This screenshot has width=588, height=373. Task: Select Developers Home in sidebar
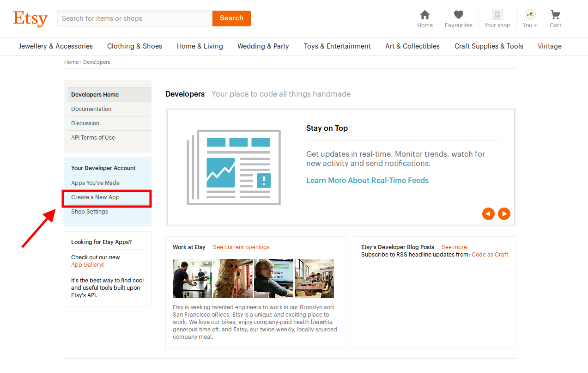click(109, 95)
